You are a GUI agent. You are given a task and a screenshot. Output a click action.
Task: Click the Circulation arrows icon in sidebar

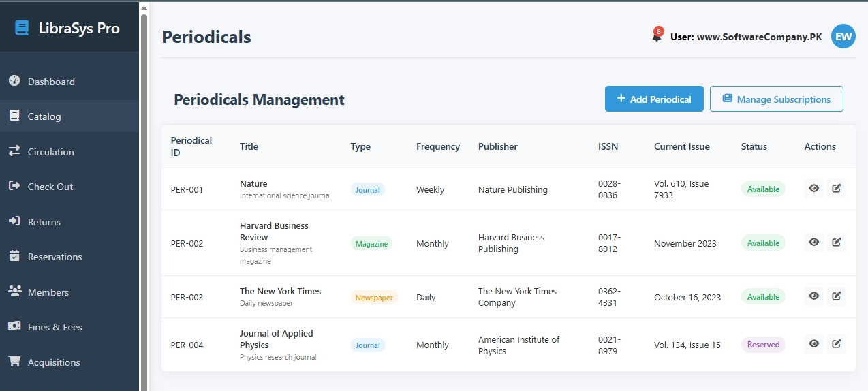14,151
